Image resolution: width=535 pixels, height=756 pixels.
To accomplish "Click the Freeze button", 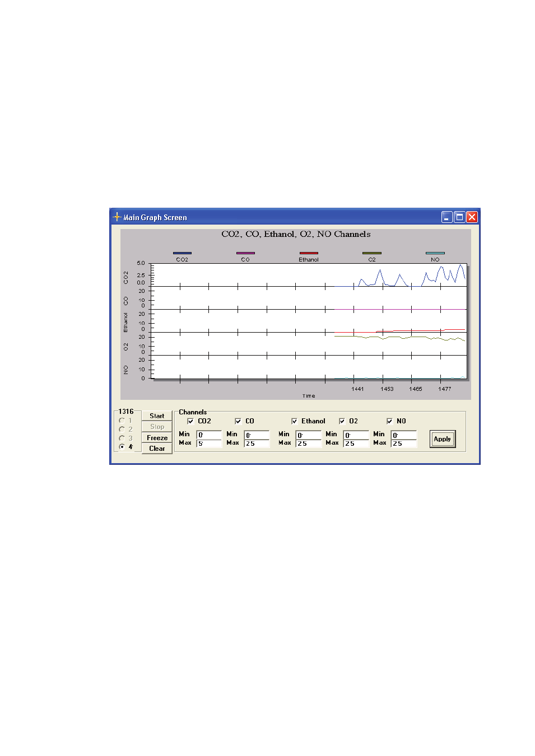I will click(x=157, y=438).
